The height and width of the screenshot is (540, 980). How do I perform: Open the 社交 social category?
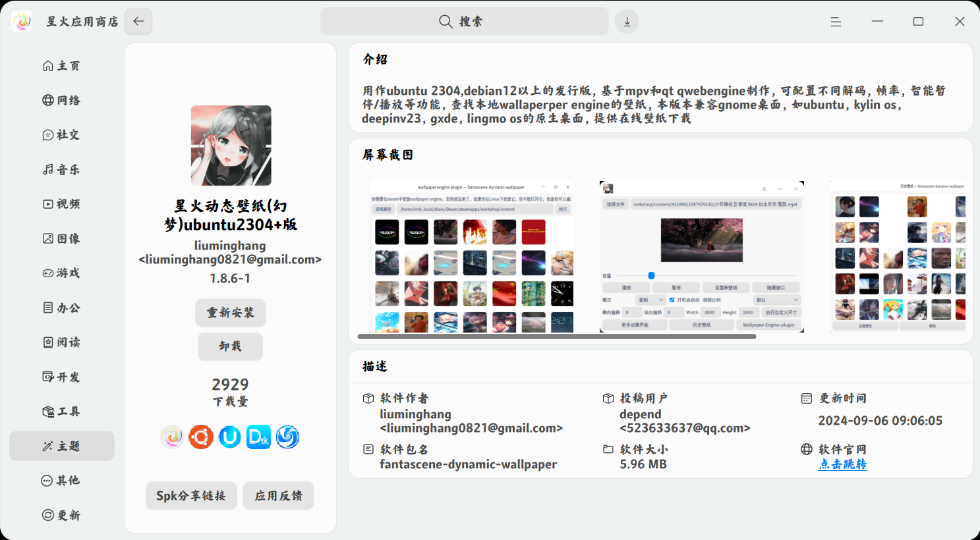click(62, 135)
